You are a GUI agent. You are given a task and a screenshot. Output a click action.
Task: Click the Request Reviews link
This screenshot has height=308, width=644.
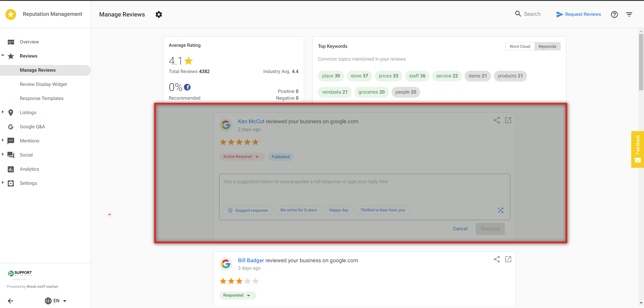tap(582, 14)
